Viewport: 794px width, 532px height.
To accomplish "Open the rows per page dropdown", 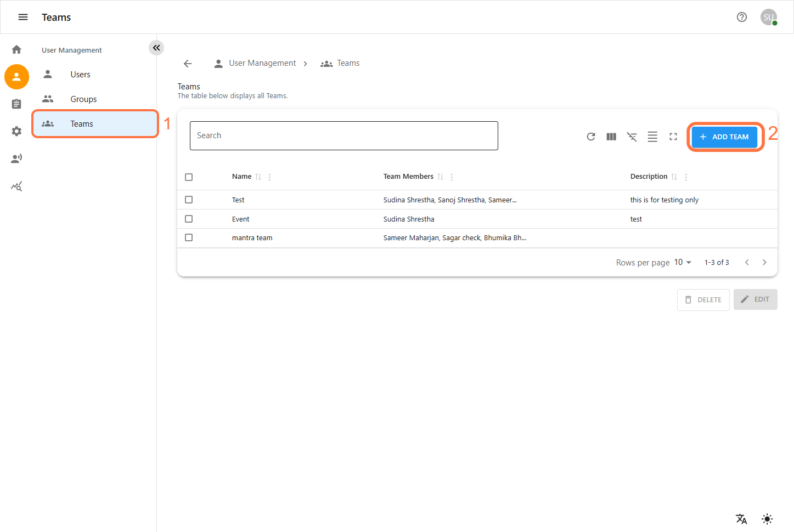I will click(x=683, y=262).
